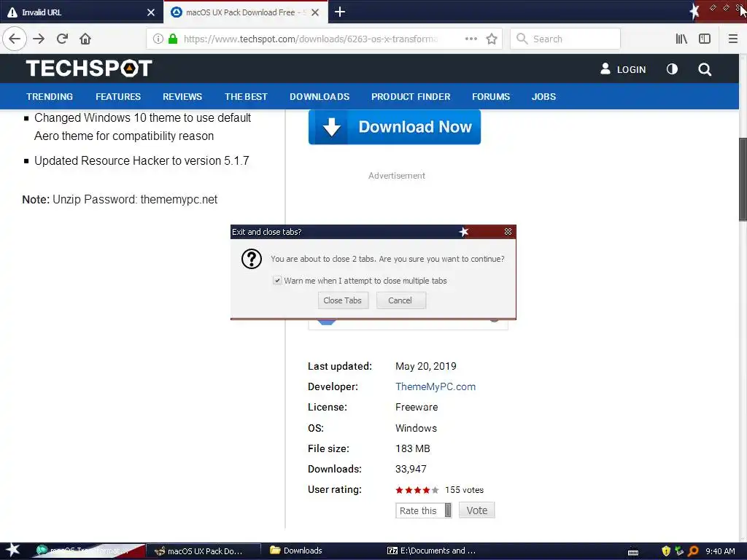Click the Unzip Password thememypc.net note

pos(120,200)
